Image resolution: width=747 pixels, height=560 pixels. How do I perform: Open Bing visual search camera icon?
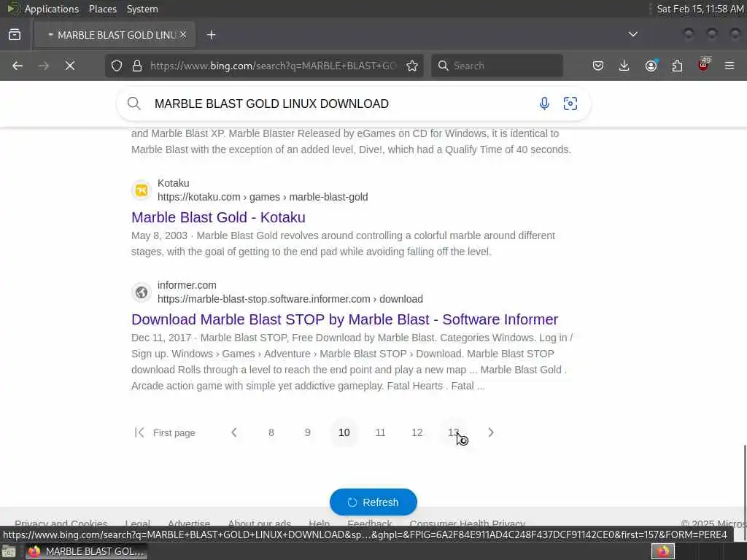click(570, 104)
